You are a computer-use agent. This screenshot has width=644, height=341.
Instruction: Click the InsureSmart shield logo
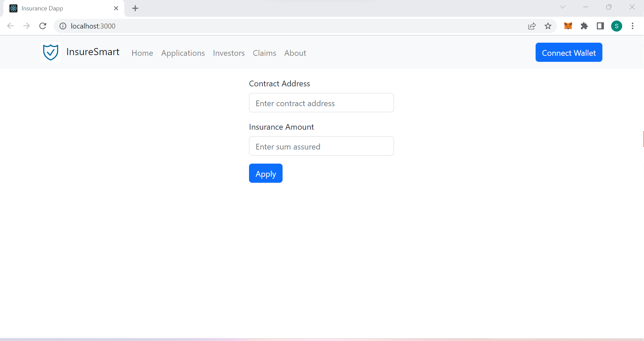pos(51,52)
